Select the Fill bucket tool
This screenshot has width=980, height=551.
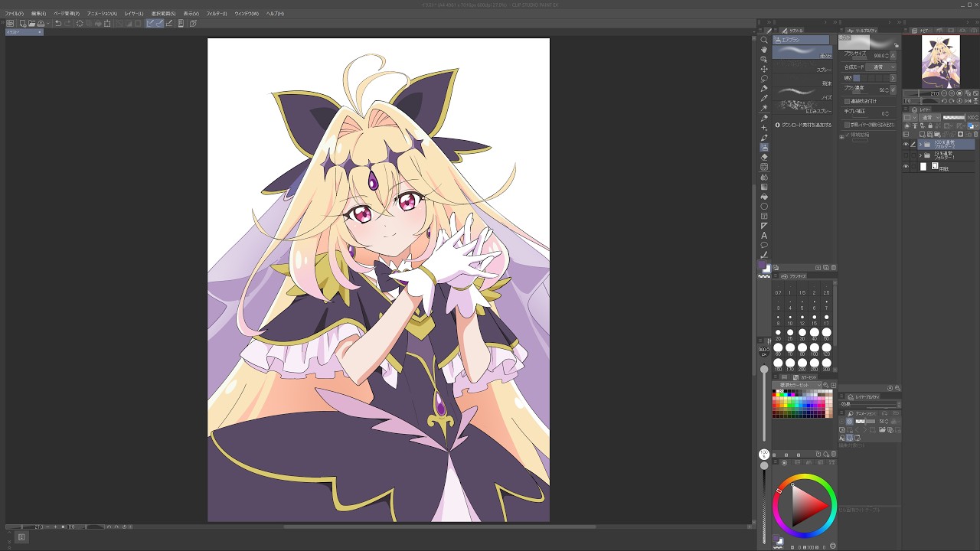click(x=764, y=197)
